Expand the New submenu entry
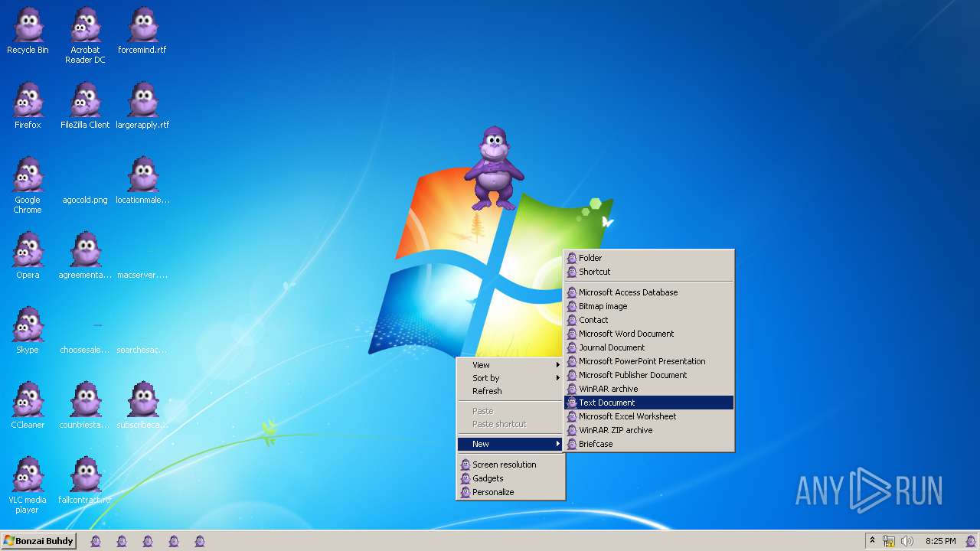 (511, 444)
